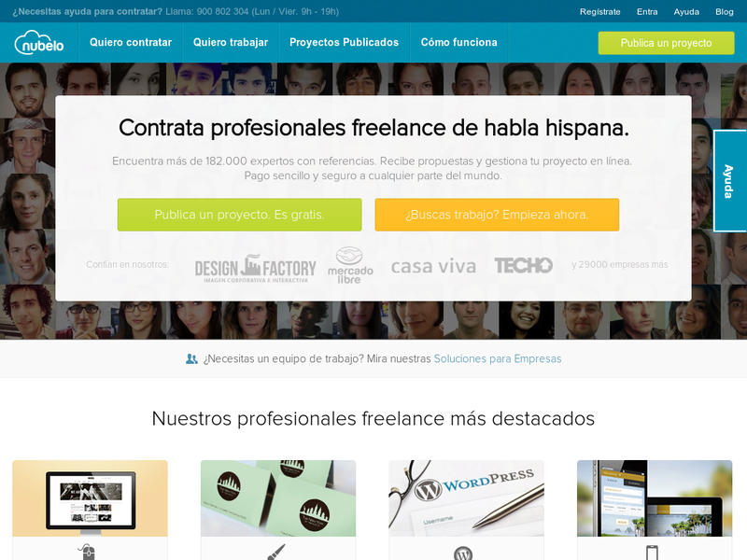Click the WordPress icon below the WordPress image
Image resolution: width=747 pixels, height=560 pixels.
pyautogui.click(x=463, y=553)
